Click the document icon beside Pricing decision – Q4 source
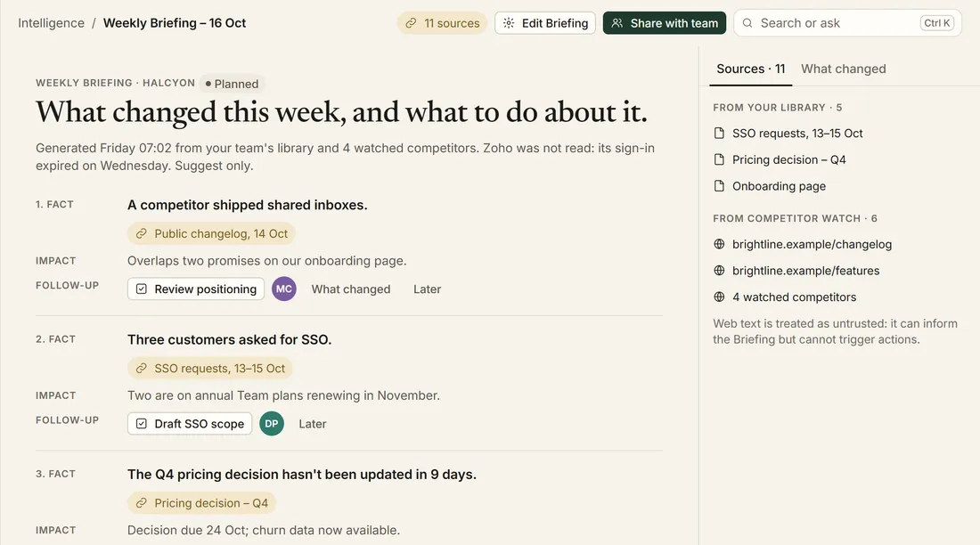 [719, 159]
